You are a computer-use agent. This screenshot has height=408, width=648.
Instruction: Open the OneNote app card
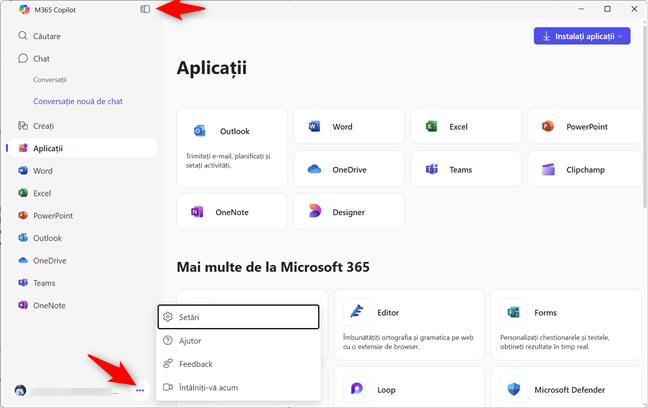(x=232, y=212)
